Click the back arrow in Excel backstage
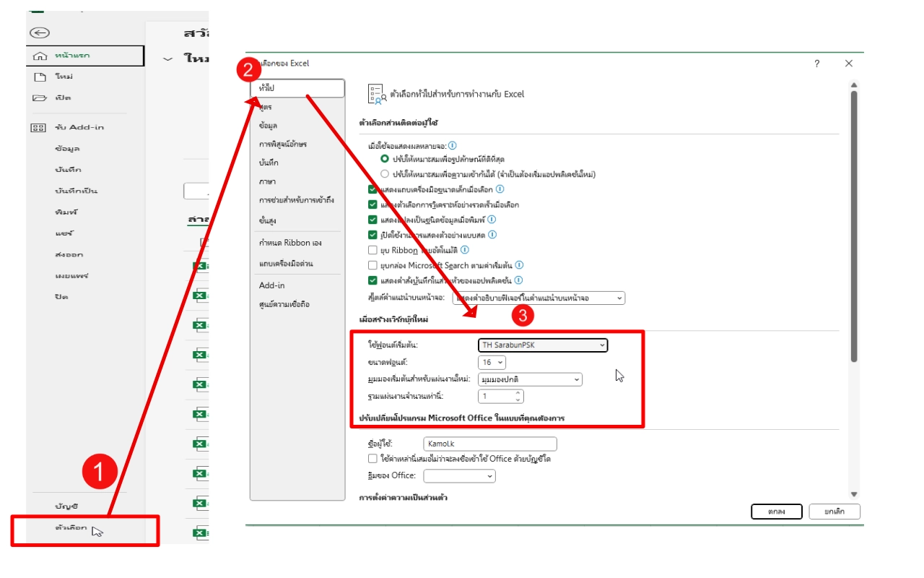 pos(40,33)
